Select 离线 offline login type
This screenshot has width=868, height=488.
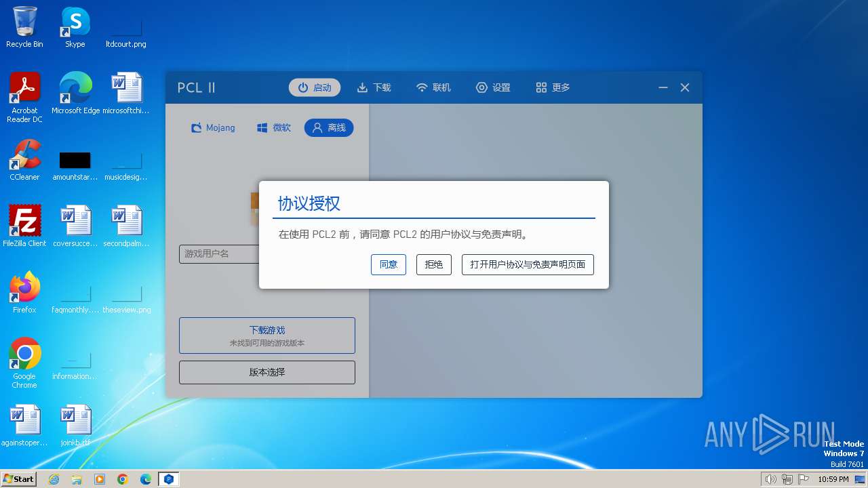point(329,127)
